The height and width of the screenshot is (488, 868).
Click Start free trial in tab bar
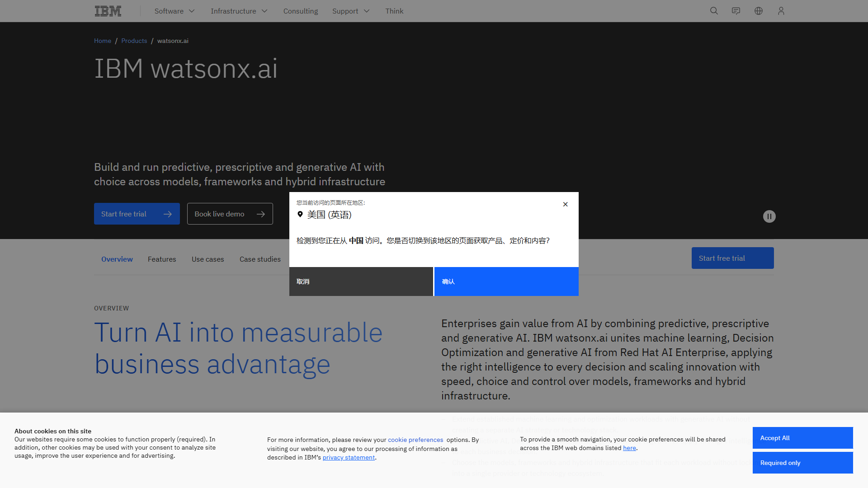[732, 258]
